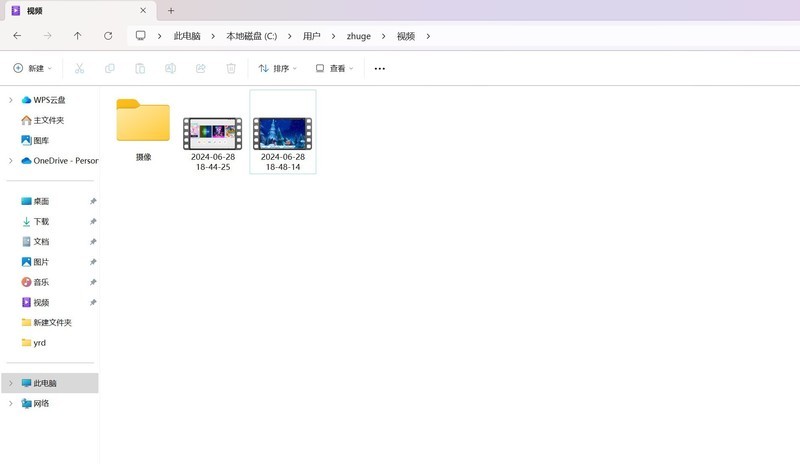Select 网络 in the sidebar
Viewport: 800px width, 464px height.
point(35,403)
